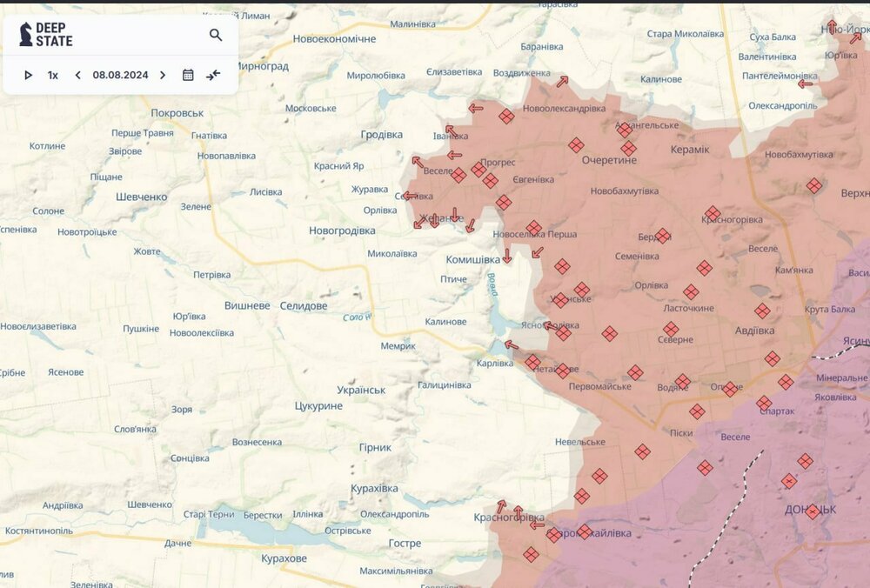870x588 pixels.
Task: Advance to next date with right chevron
Action: coord(163,75)
